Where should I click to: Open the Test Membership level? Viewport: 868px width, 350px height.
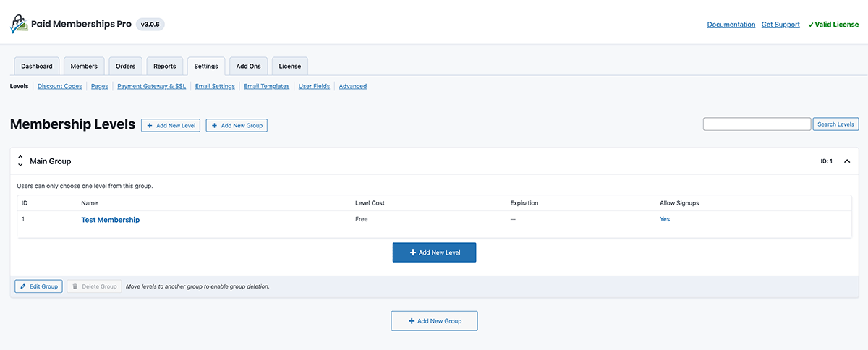[110, 220]
